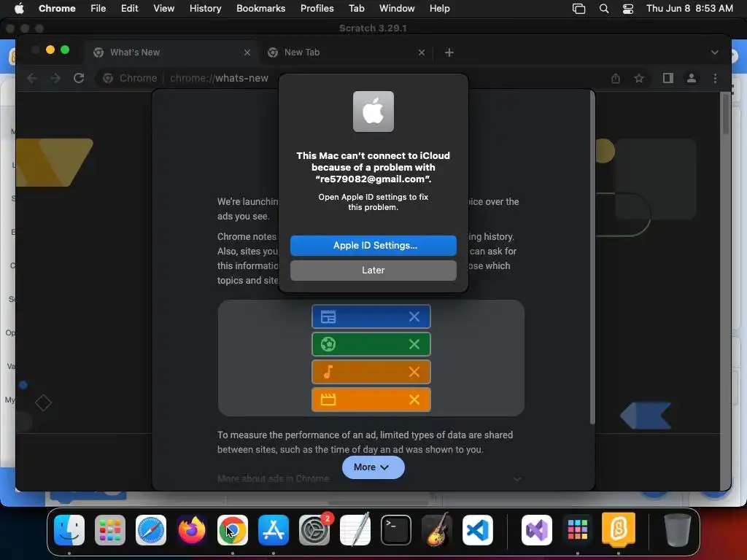Open the Help menu
This screenshot has width=747, height=560.
click(439, 9)
